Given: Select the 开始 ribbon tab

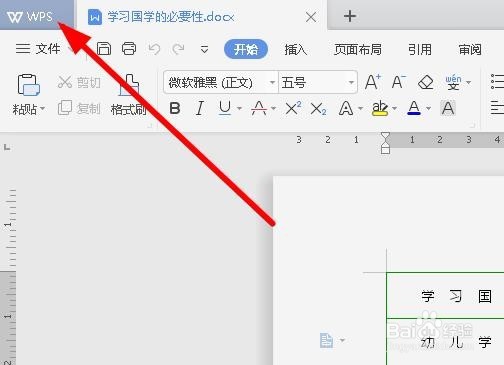Looking at the screenshot, I should 246,49.
